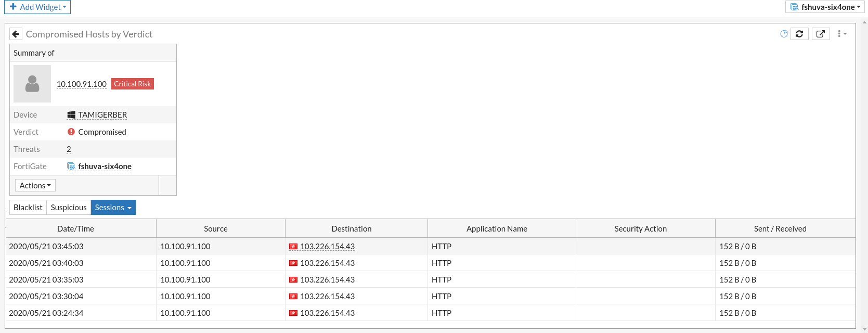
Task: Click the 10.100.91.100 host IP link
Action: tap(82, 84)
